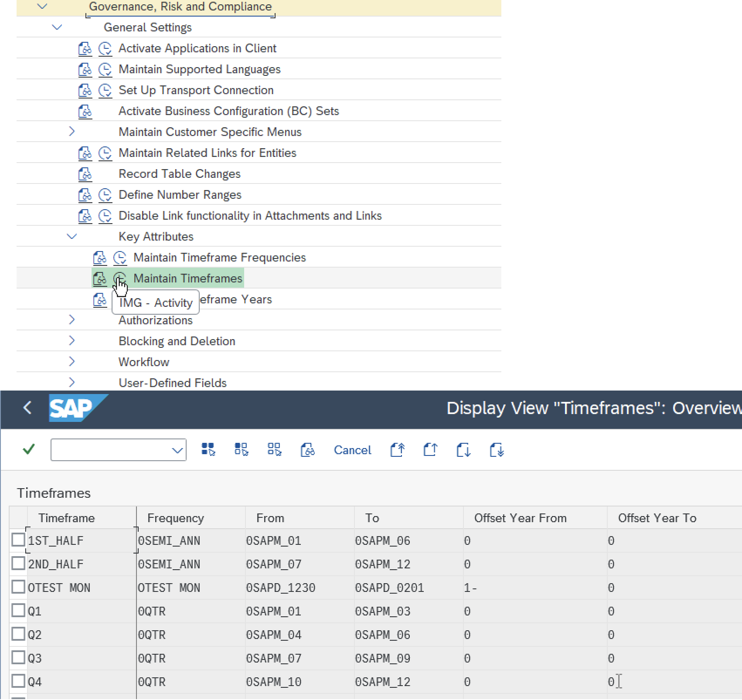The image size is (742, 700).
Task: Select Define Number Ranges tree item
Action: point(180,195)
